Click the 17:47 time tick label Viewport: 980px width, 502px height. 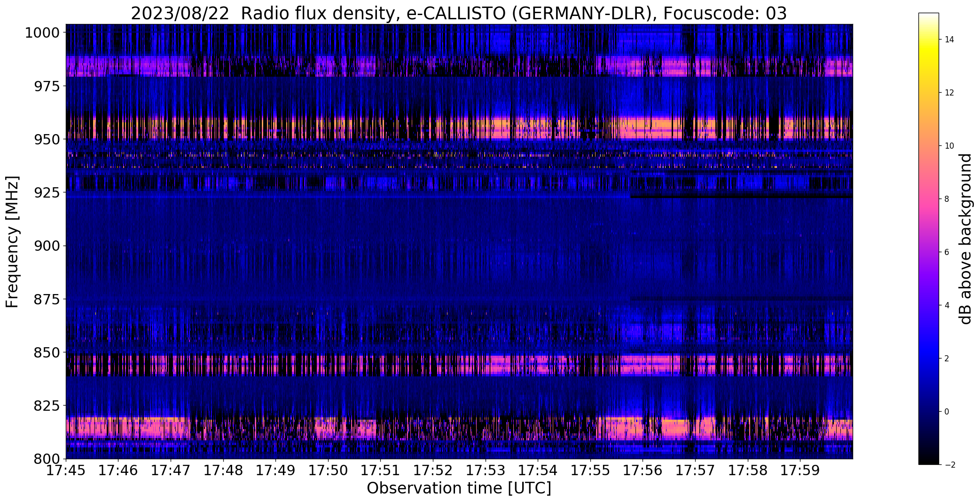click(x=171, y=470)
